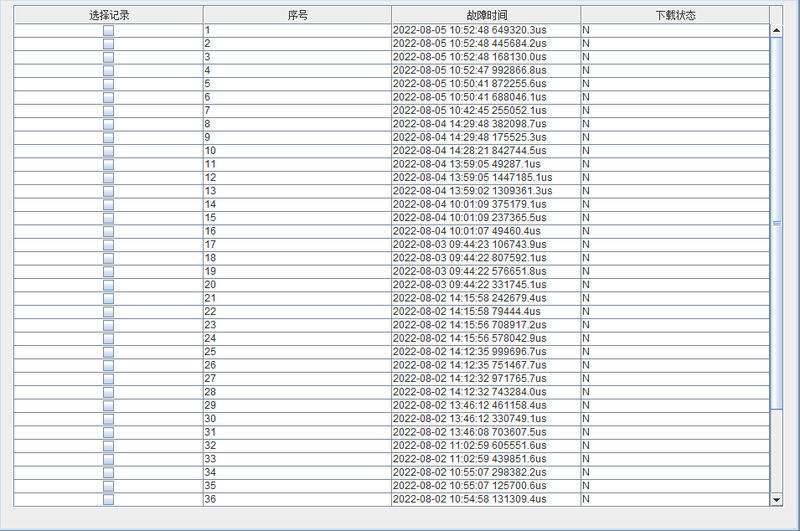Click fault time 2022-08-02 14:12:35 751467.7us
The height and width of the screenshot is (531, 800).
click(486, 365)
